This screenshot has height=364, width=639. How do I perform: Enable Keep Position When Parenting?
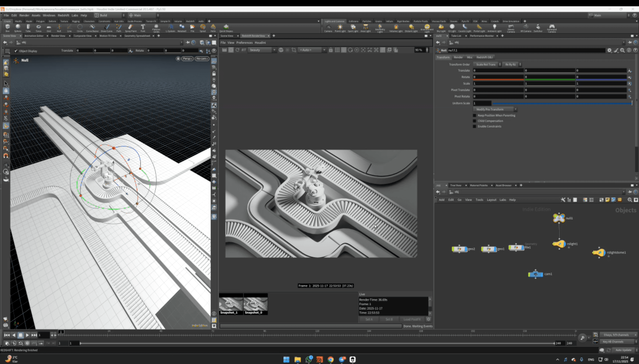click(x=474, y=115)
